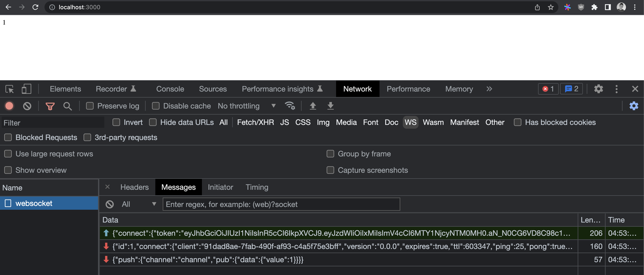Open the network search magnifier
Screen dimensions: 644x275
point(68,106)
